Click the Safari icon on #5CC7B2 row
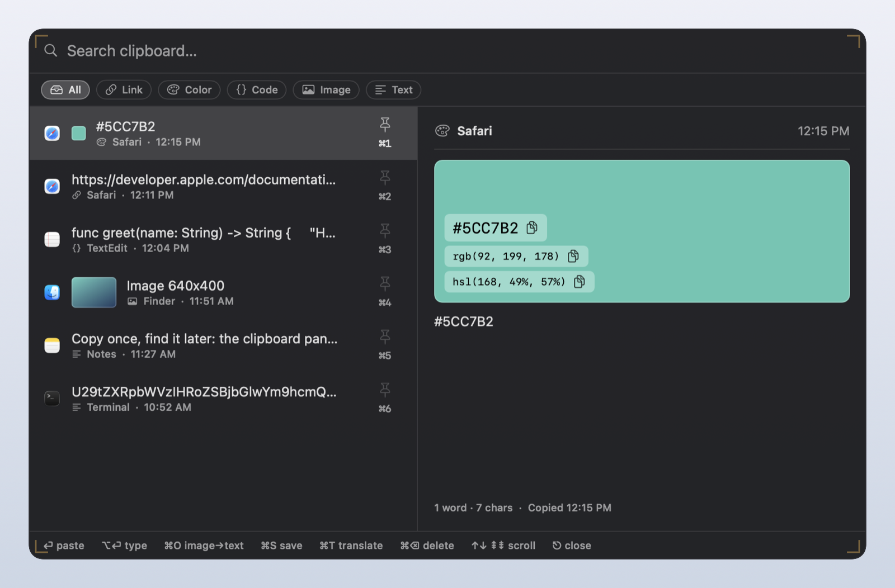The height and width of the screenshot is (588, 895). [x=52, y=134]
